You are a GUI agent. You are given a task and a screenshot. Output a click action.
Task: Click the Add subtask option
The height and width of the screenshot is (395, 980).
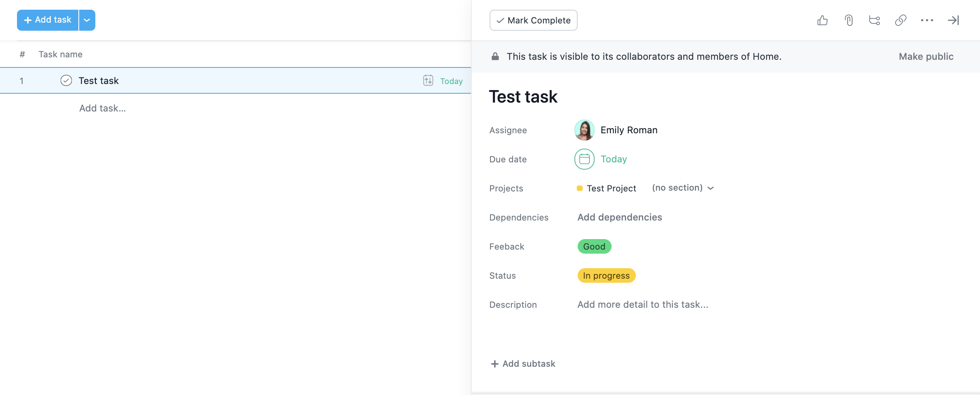tap(523, 363)
